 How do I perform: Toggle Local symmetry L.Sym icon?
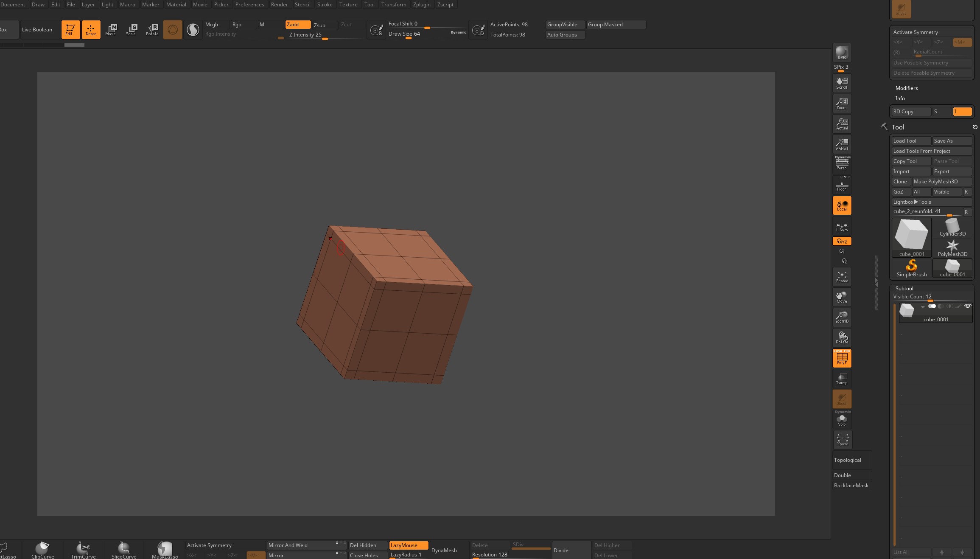tap(842, 226)
